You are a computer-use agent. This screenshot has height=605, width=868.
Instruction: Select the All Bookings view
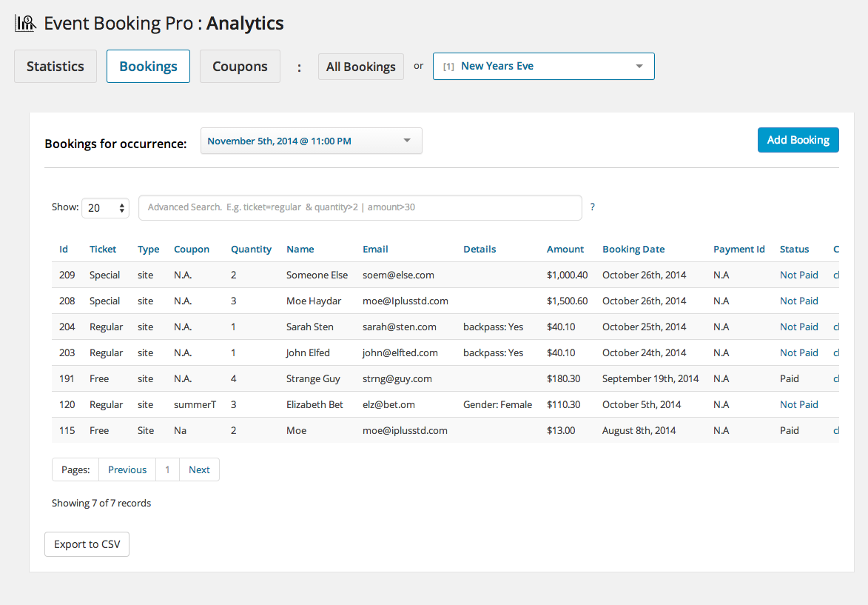[360, 66]
